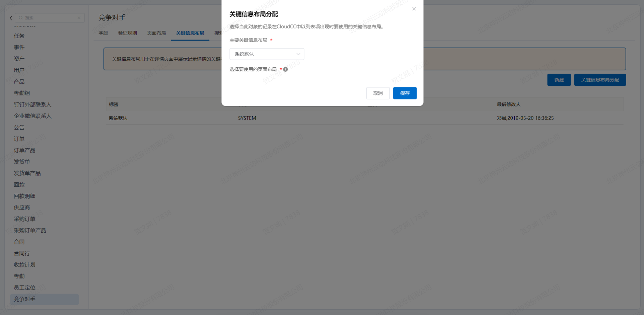The width and height of the screenshot is (644, 315).
Task: Select 采购订单产品 in the sidebar
Action: point(30,230)
